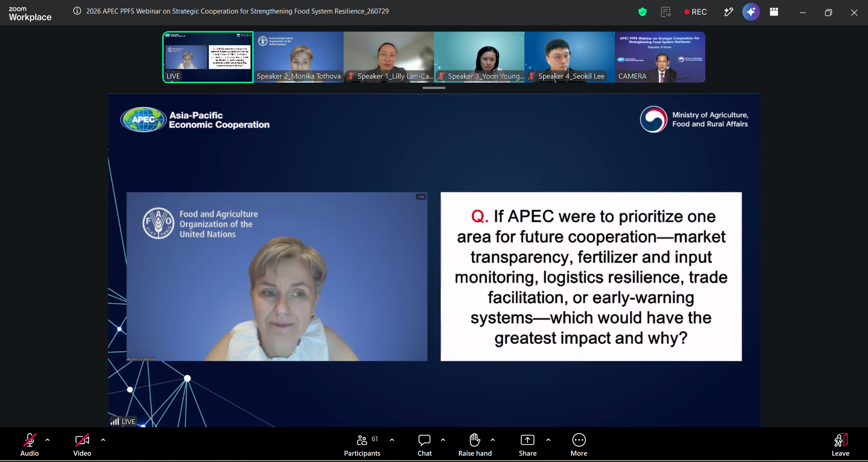
Task: Select Speaker 1_Lilly Lim thumbnail
Action: pos(389,57)
